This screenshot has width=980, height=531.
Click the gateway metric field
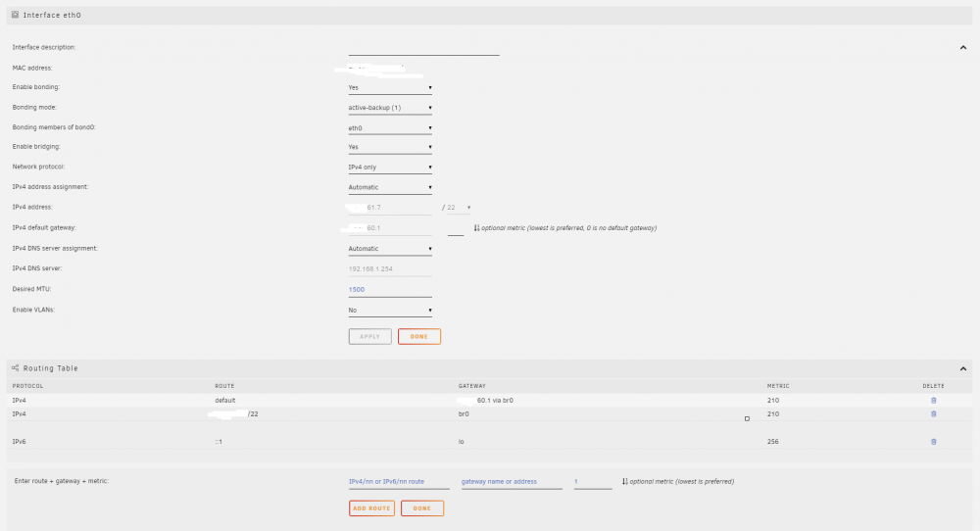point(456,228)
